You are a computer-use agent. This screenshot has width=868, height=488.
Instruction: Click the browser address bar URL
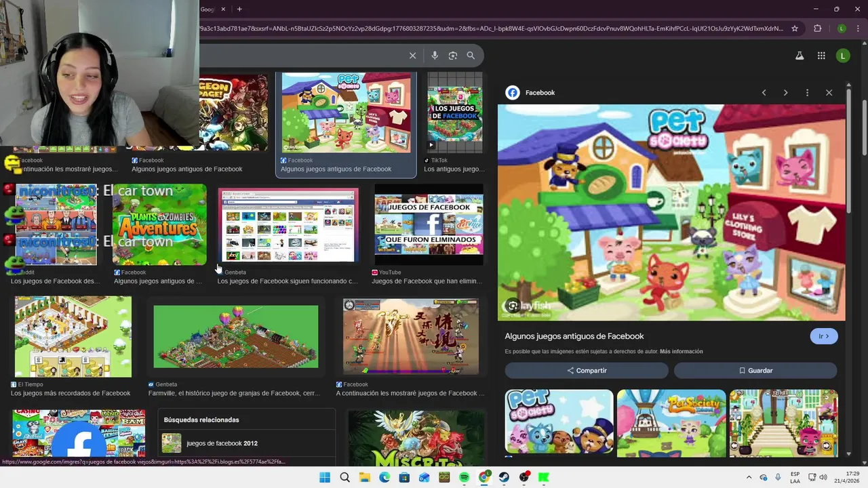coord(492,28)
